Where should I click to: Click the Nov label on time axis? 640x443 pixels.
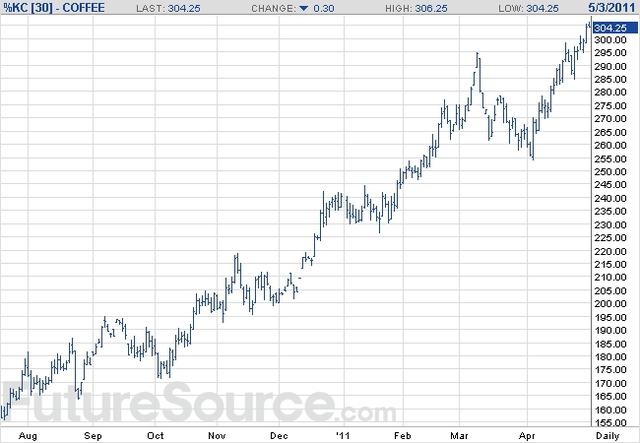[217, 436]
